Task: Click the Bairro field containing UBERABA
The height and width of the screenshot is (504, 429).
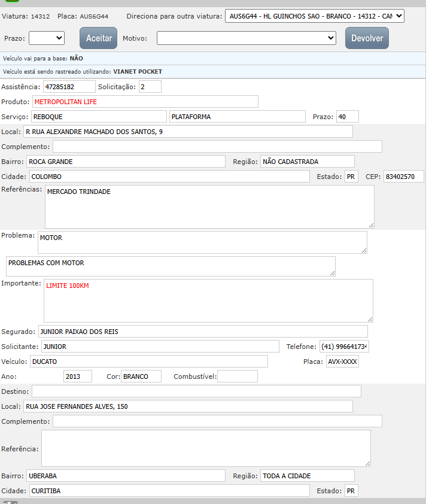Action: [126, 476]
